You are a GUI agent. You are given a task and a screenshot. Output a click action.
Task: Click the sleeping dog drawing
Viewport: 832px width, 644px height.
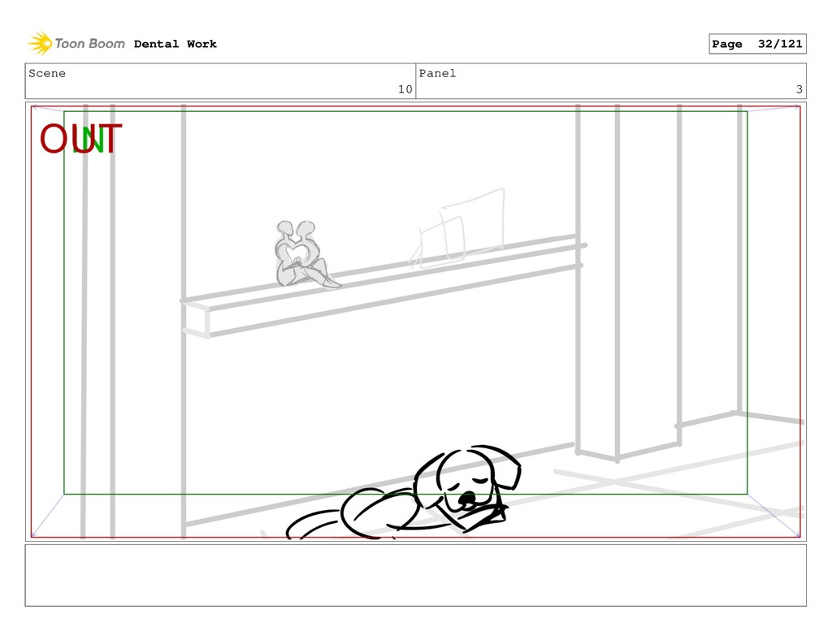pyautogui.click(x=403, y=493)
